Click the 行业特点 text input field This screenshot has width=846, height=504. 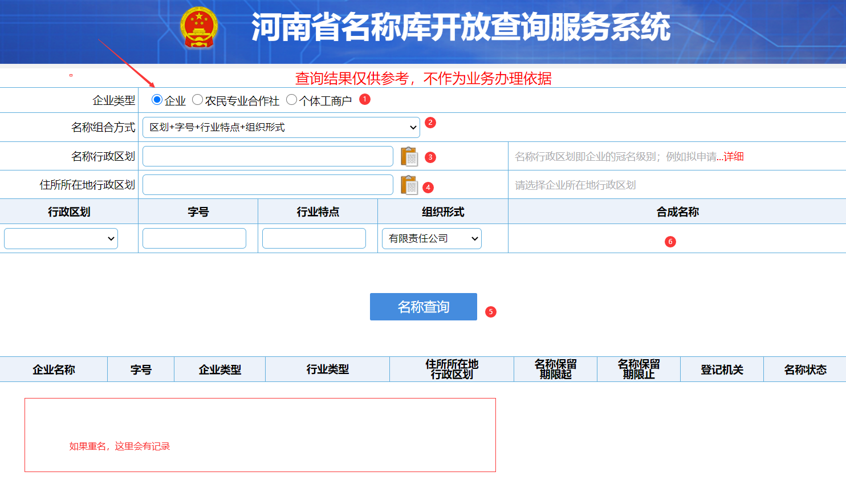click(314, 238)
